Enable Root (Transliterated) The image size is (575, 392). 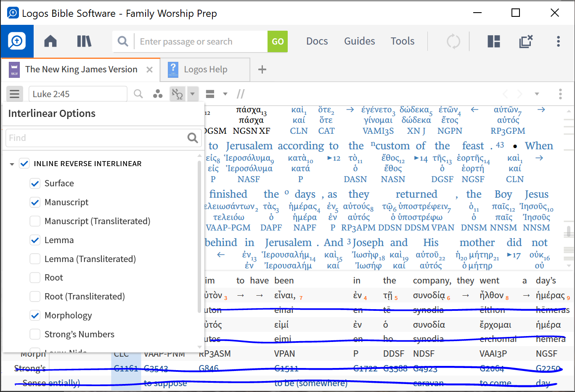[35, 297]
